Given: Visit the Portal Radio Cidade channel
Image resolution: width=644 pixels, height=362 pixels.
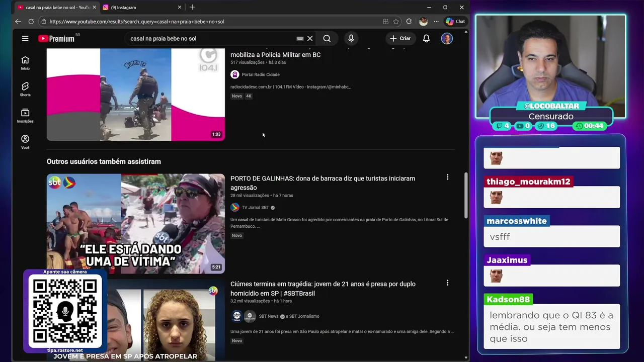Looking at the screenshot, I should click(261, 74).
